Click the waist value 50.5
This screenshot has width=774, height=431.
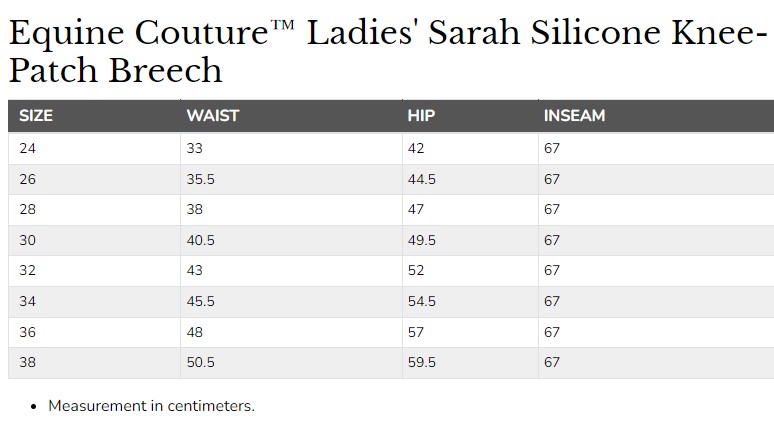tap(200, 362)
